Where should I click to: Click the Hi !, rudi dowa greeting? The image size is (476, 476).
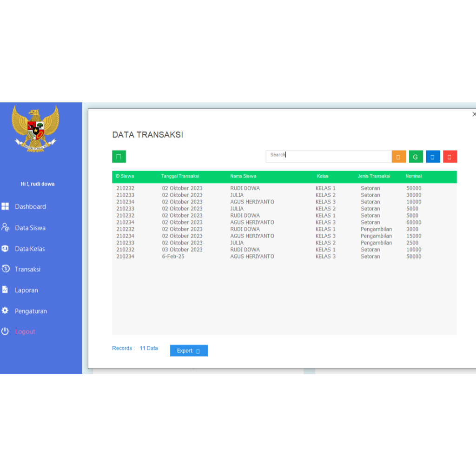tap(38, 184)
